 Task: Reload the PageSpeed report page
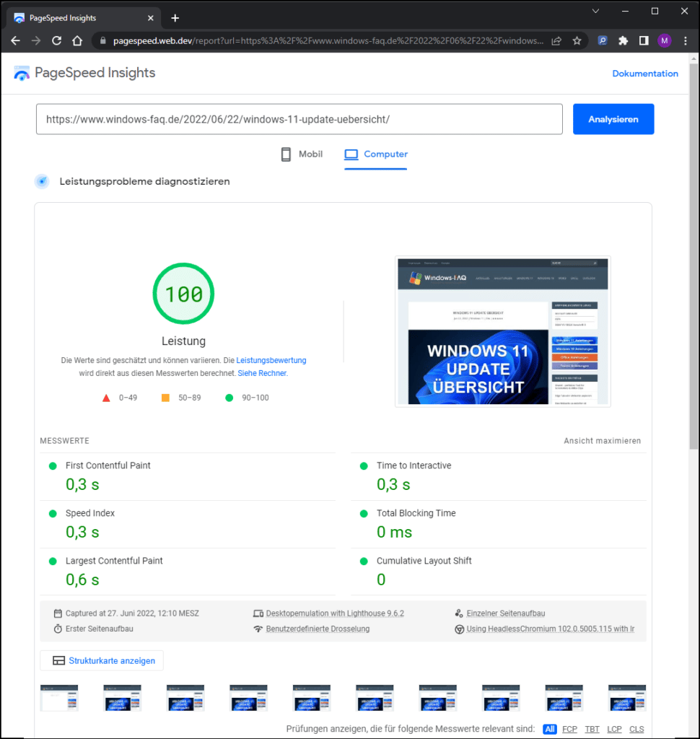(x=56, y=40)
